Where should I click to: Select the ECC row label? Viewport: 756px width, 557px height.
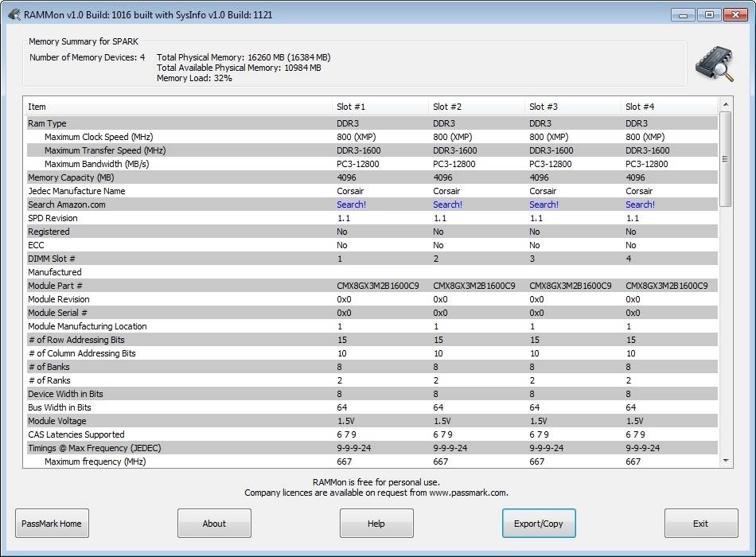point(36,245)
